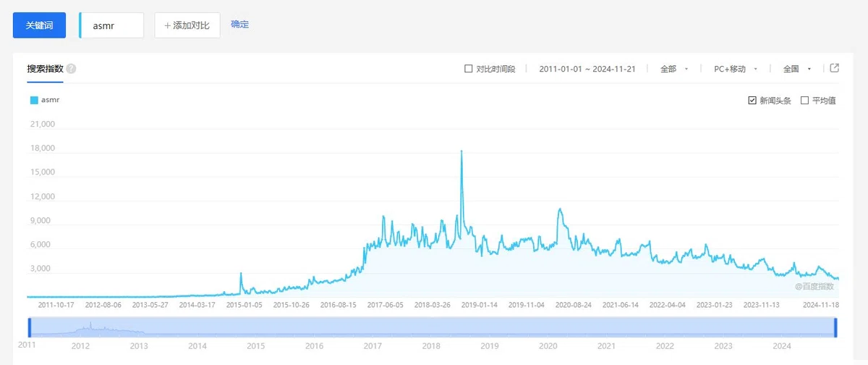Select the 搜索指数 tab
This screenshot has height=365, width=868.
(x=45, y=69)
